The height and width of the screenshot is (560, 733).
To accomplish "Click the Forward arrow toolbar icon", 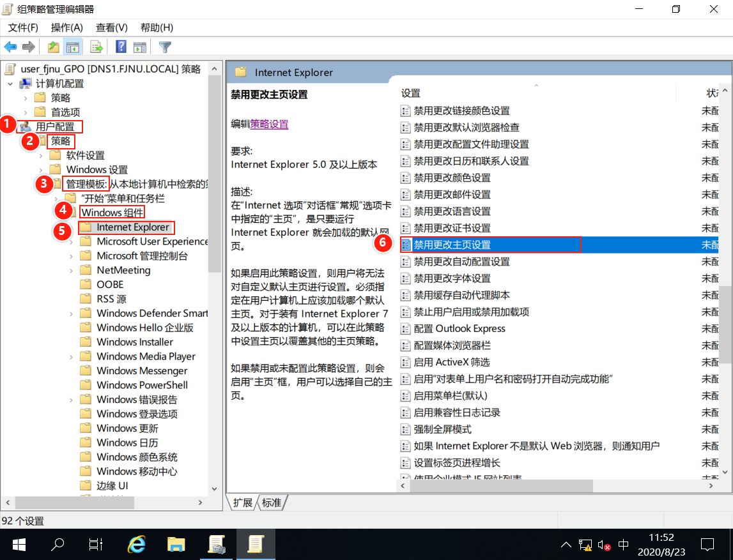I will [x=29, y=47].
